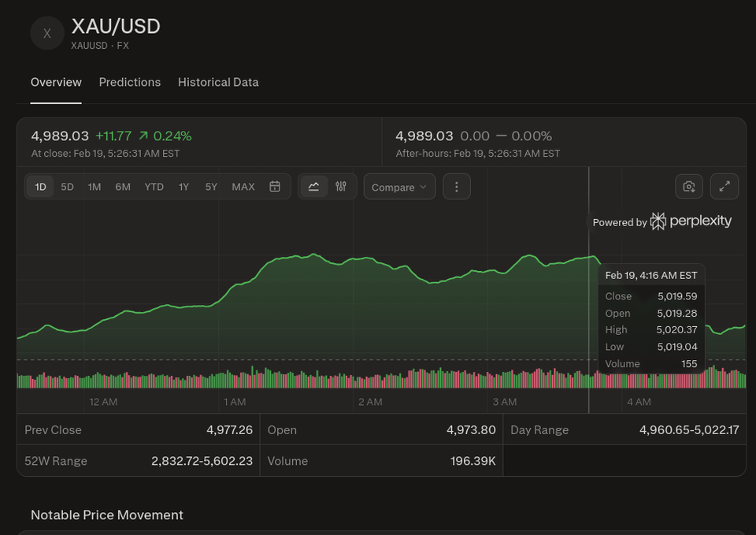Click the 2 AM marker on time axis
Screen dimensions: 756x535
click(x=370, y=402)
